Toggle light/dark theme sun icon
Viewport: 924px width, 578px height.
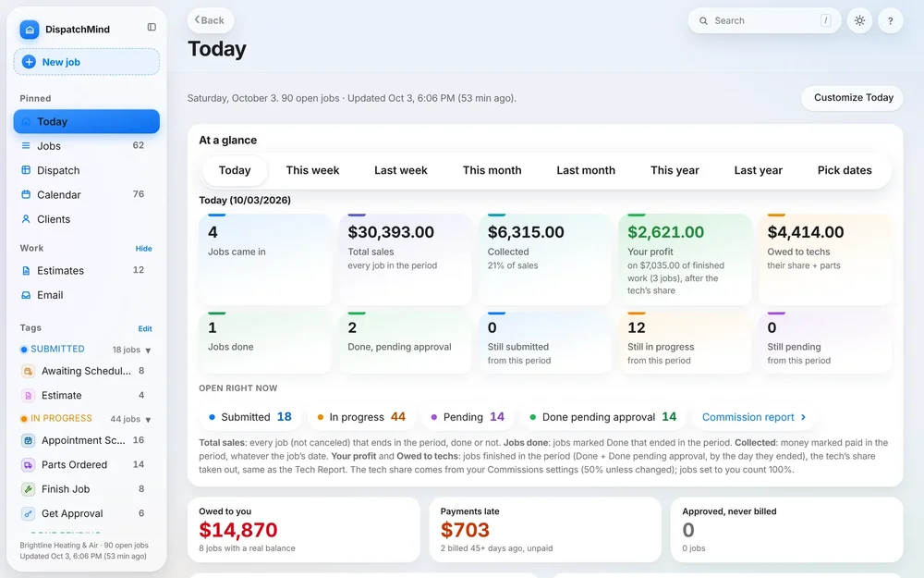[x=859, y=20]
